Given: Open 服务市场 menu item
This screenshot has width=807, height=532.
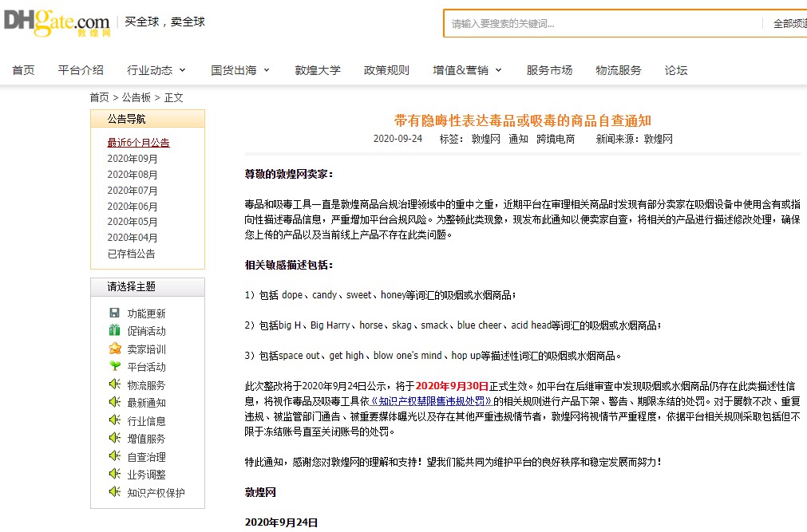Looking at the screenshot, I should (x=549, y=70).
